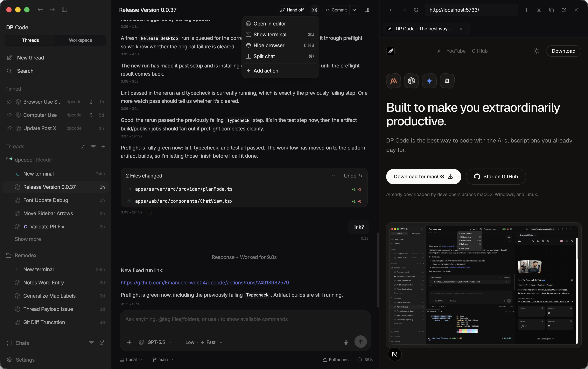This screenshot has height=369, width=588.
Task: Toggle the webpage light/dark theme
Action: pos(536,51)
